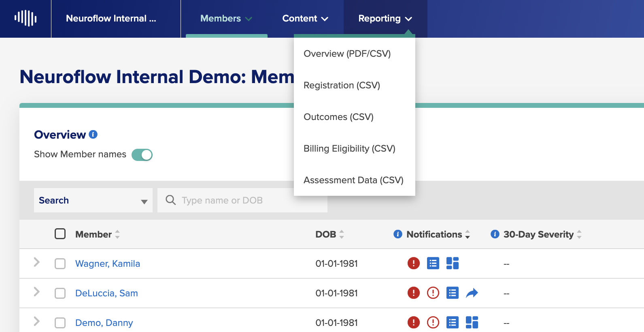Image resolution: width=644 pixels, height=332 pixels.
Task: Check the DeLuccia, Sam row checkbox
Action: (60, 293)
